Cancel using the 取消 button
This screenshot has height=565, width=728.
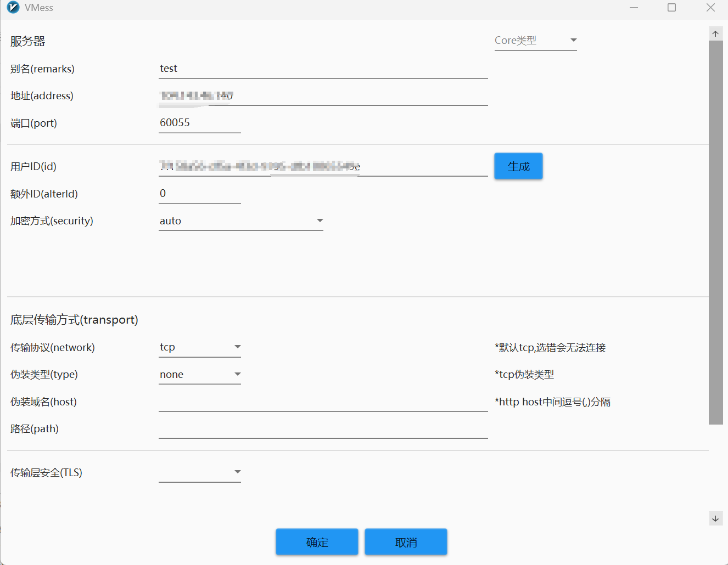click(406, 542)
